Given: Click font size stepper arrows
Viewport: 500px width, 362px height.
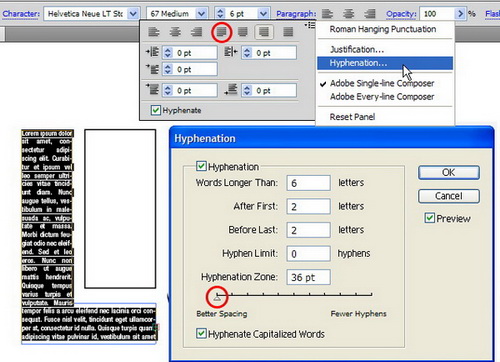Looking at the screenshot, I should (220, 14).
